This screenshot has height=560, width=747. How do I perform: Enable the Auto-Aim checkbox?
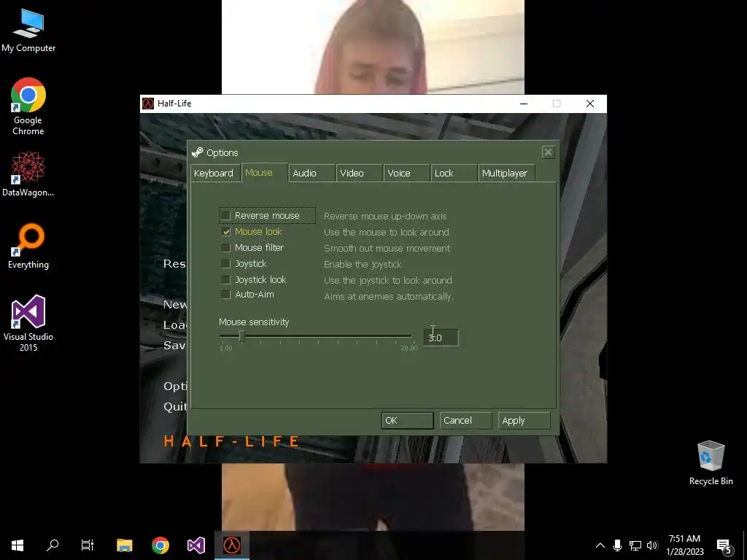point(226,295)
